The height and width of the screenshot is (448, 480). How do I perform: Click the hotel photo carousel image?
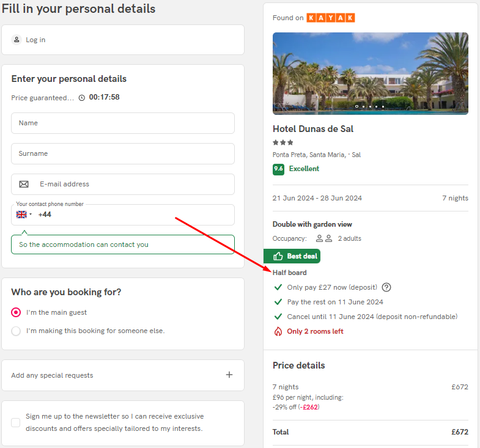[x=371, y=73]
